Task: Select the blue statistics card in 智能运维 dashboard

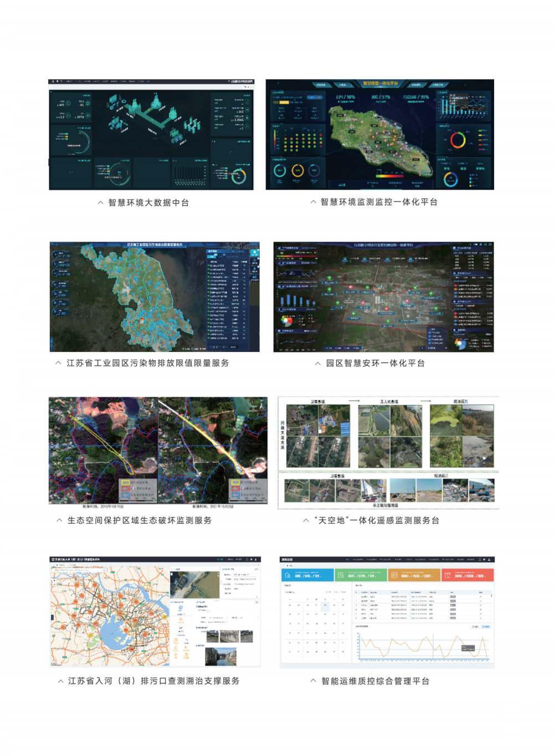Action: (307, 575)
